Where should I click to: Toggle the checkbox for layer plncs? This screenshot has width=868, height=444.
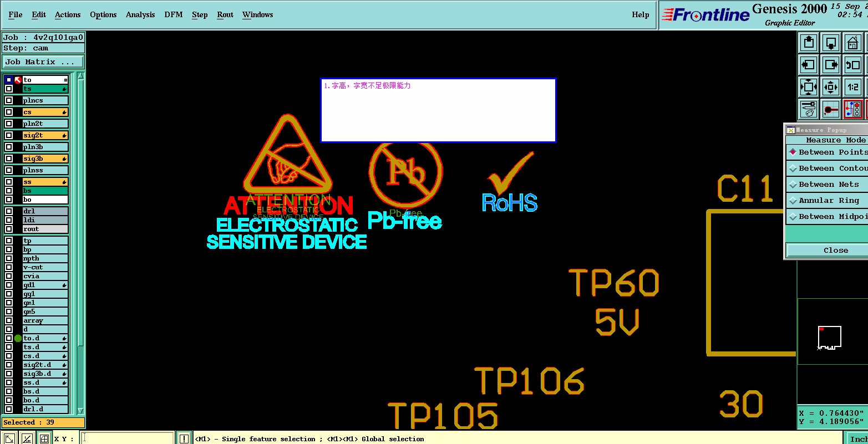click(x=9, y=100)
